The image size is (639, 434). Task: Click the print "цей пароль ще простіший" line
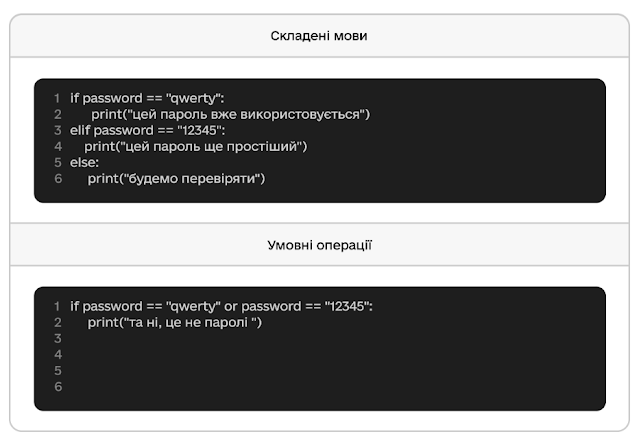click(196, 146)
